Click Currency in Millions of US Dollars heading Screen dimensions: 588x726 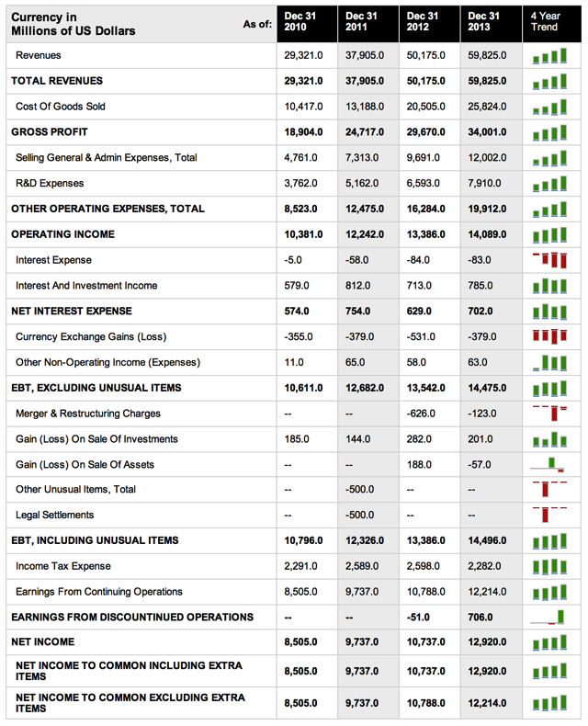(73, 24)
